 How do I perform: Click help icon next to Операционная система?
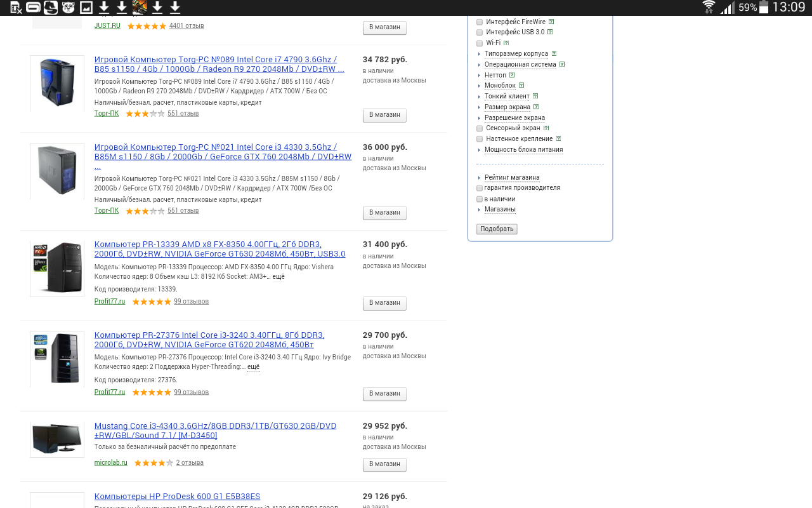coord(562,64)
